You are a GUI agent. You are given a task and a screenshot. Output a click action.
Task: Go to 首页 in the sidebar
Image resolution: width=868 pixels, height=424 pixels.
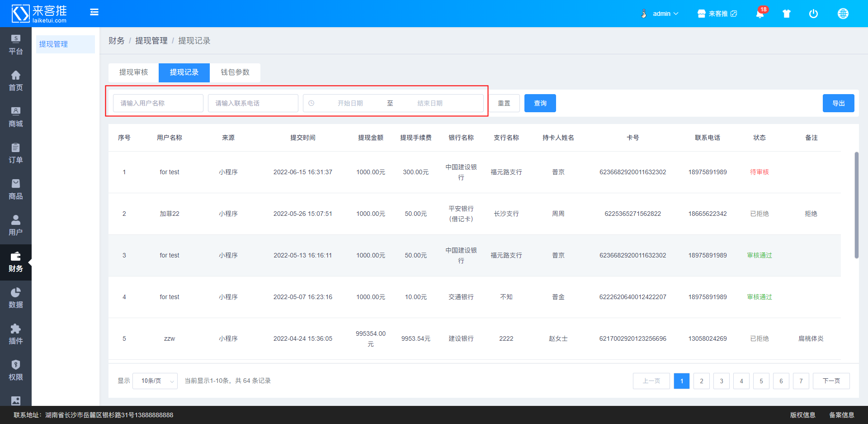[16, 81]
